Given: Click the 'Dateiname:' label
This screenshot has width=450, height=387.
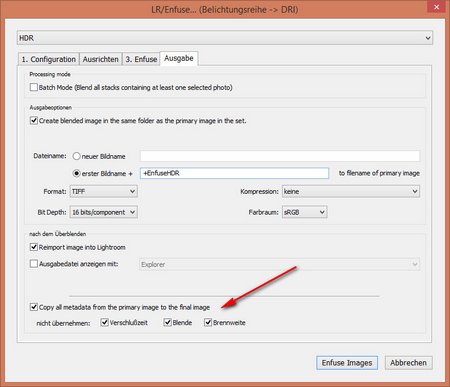Looking at the screenshot, I should pos(50,156).
